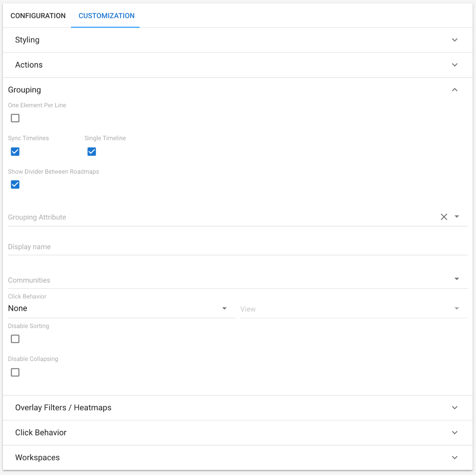Expand the Styling section chevron
Image resolution: width=476 pixels, height=475 pixels.
tap(455, 40)
